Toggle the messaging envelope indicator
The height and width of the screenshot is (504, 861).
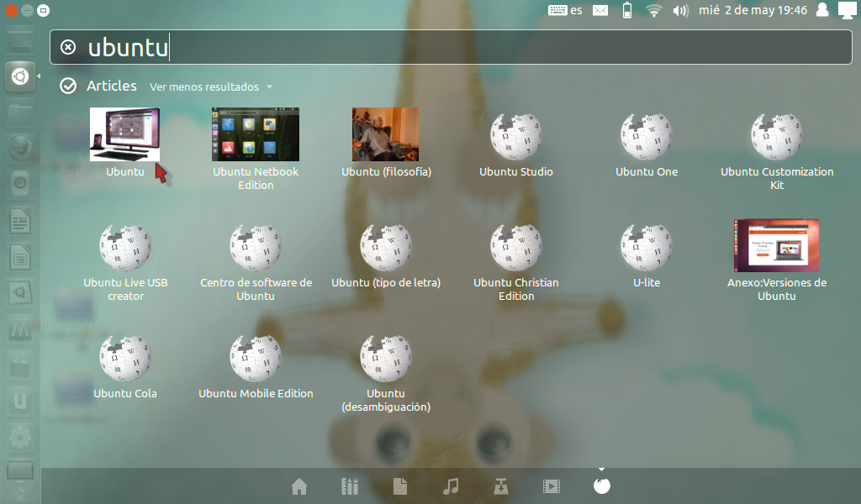600,10
